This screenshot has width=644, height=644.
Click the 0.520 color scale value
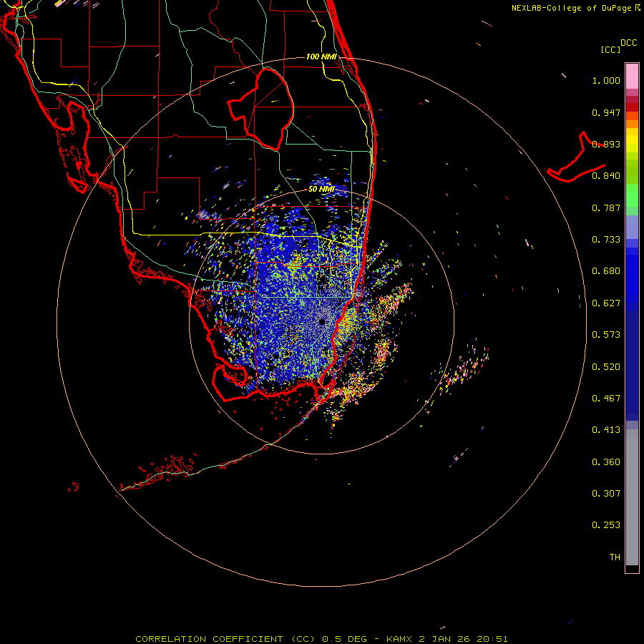(x=606, y=367)
